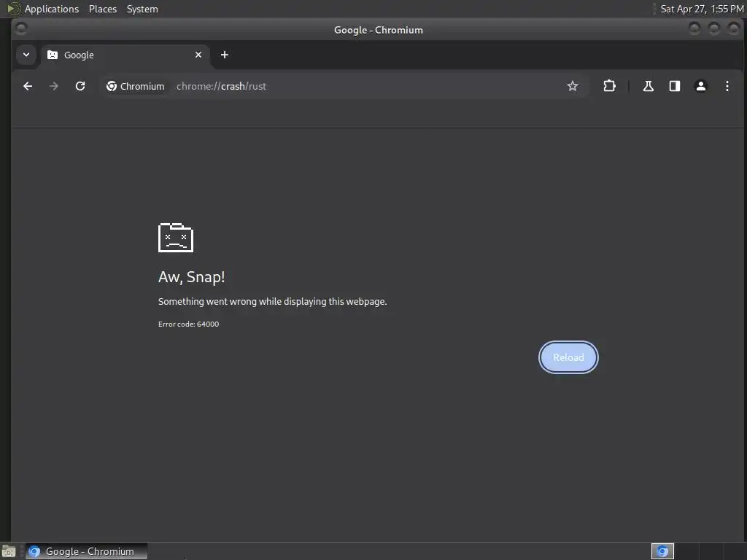
Task: Click the Chromium site info chip
Action: pos(135,86)
